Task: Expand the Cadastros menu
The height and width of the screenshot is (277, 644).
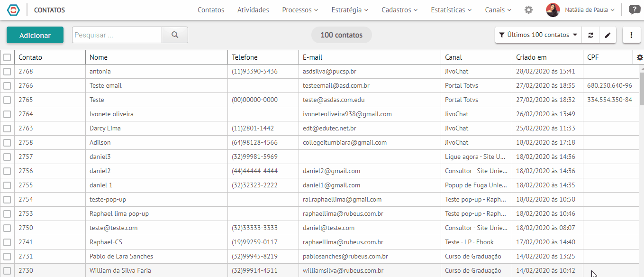Action: pos(399,10)
